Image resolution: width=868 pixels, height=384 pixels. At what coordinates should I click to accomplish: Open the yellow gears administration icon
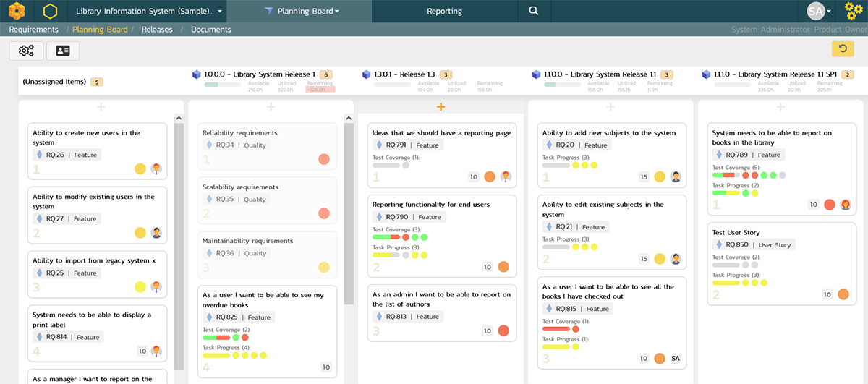(854, 11)
